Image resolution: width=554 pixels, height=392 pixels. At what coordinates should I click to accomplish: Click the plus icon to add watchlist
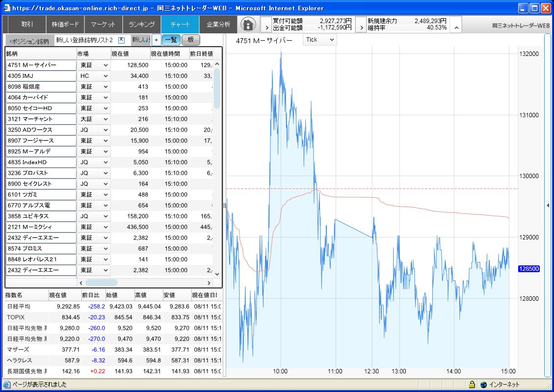(x=156, y=40)
